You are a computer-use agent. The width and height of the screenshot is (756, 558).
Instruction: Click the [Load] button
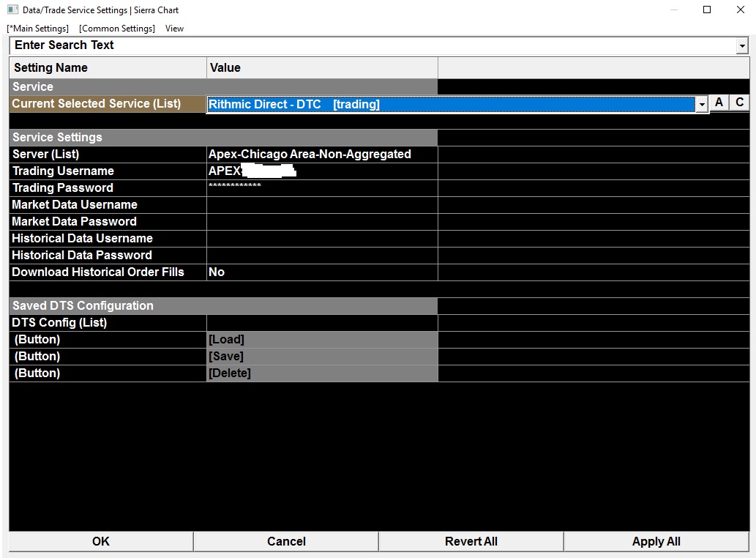pyautogui.click(x=322, y=340)
